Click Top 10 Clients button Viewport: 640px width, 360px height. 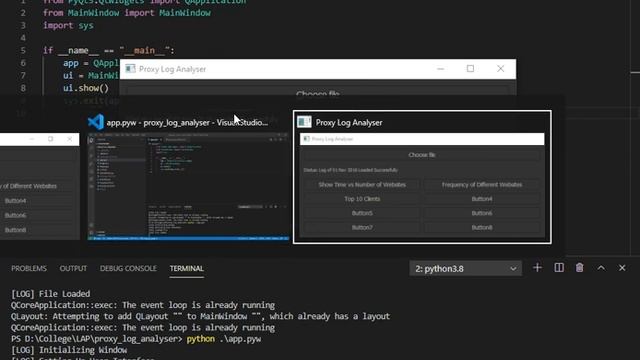click(362, 199)
